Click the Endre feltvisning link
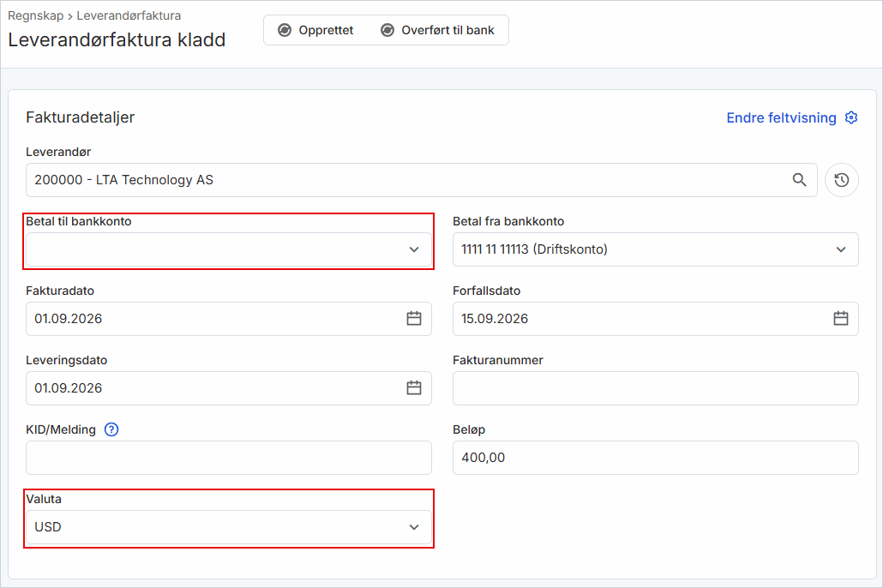The height and width of the screenshot is (588, 883). click(781, 117)
